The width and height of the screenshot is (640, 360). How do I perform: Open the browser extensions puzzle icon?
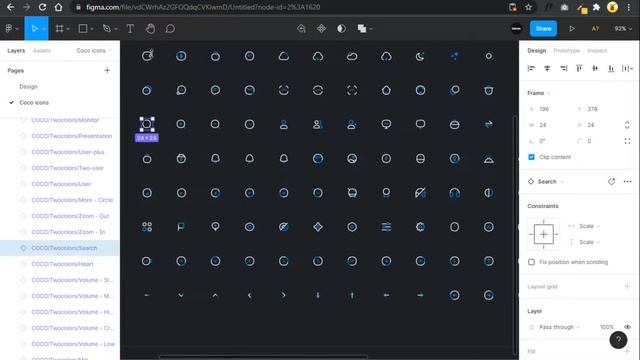(x=596, y=7)
